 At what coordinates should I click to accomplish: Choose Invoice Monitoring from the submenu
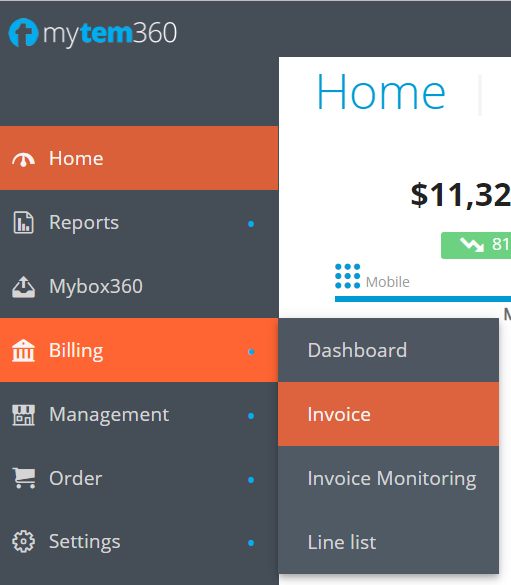pos(388,478)
